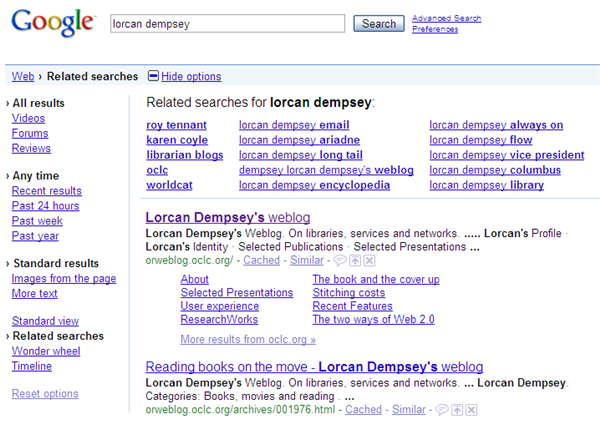This screenshot has height=424, width=600.
Task: Click Reset options
Action: coord(45,393)
